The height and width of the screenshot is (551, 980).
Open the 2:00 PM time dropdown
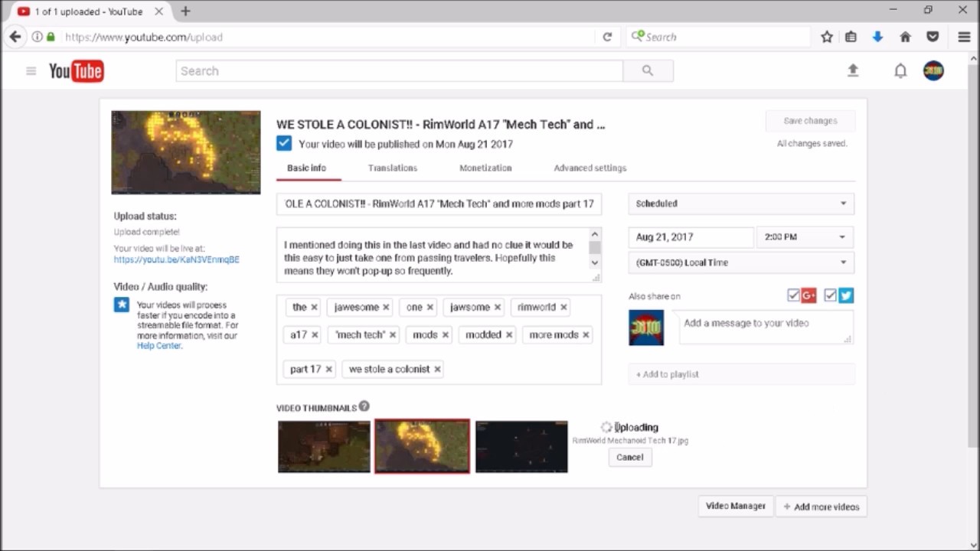805,237
